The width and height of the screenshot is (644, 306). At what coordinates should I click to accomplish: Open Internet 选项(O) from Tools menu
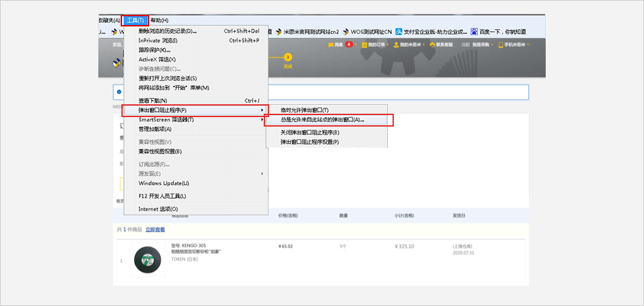(158, 209)
